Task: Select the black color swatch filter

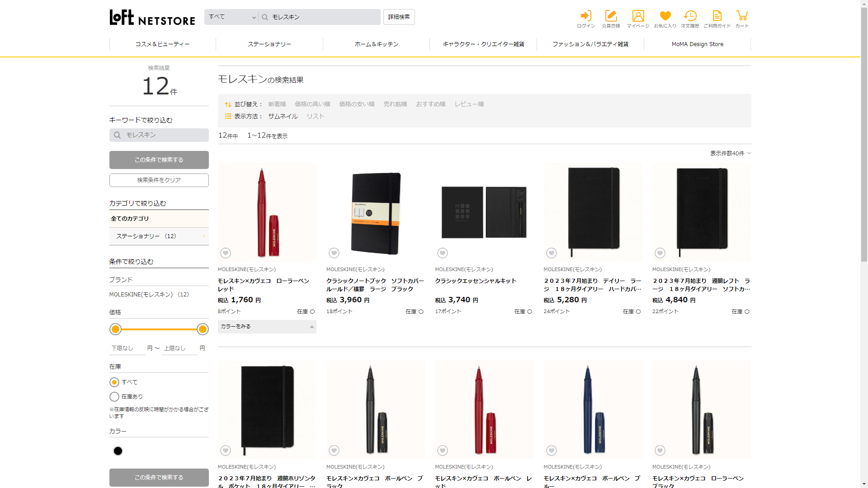Action: coord(118,451)
